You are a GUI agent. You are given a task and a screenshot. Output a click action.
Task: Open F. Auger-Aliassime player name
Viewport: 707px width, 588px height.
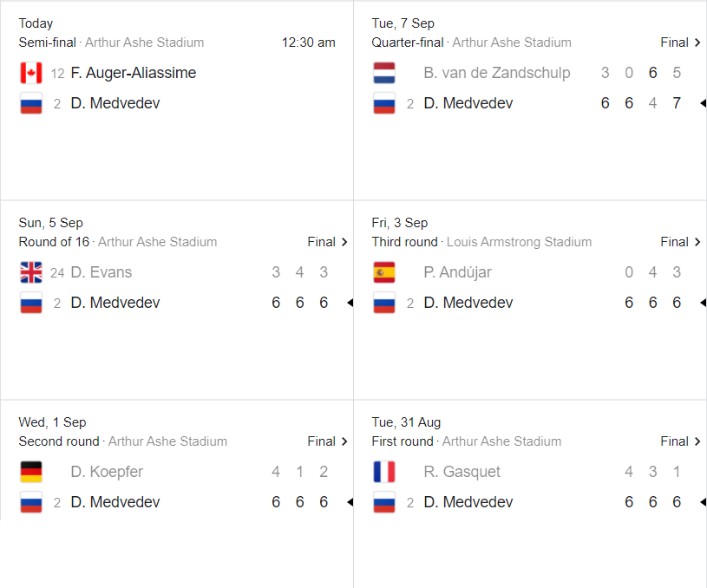point(134,73)
